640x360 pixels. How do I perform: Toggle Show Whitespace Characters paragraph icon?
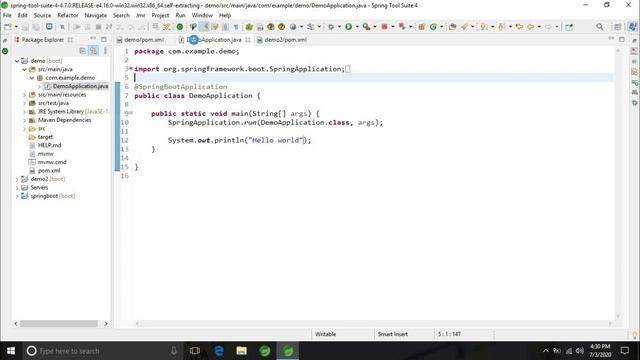tap(236, 27)
